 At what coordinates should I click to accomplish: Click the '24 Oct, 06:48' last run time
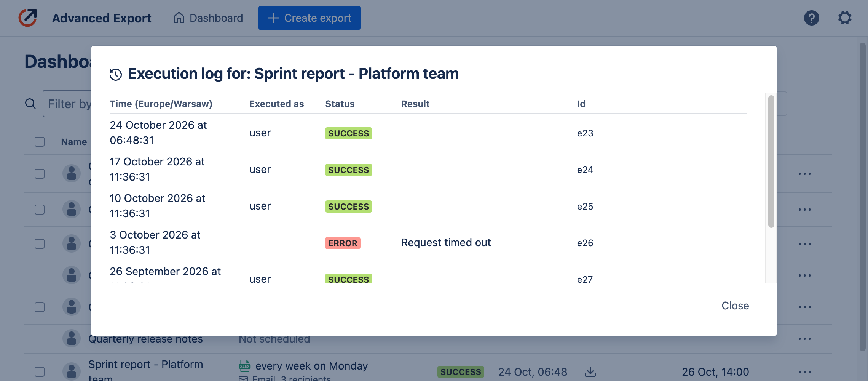(x=533, y=372)
